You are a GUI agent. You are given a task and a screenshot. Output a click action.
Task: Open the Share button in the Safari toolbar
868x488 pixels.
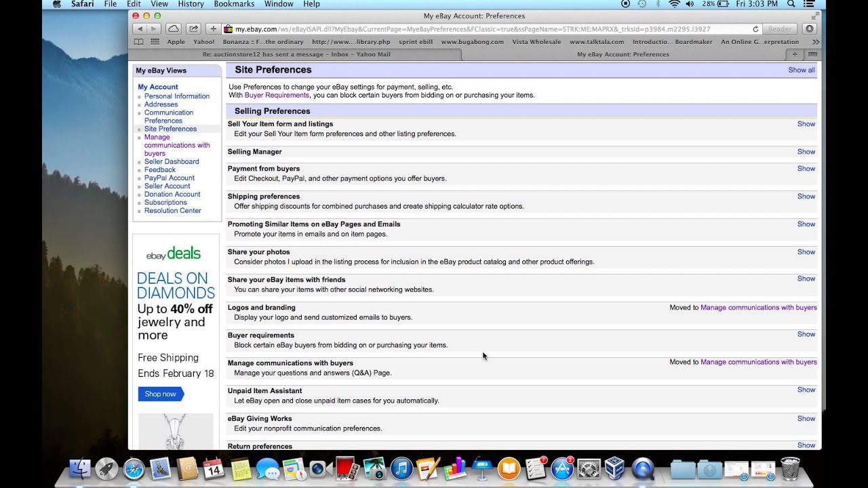point(193,29)
